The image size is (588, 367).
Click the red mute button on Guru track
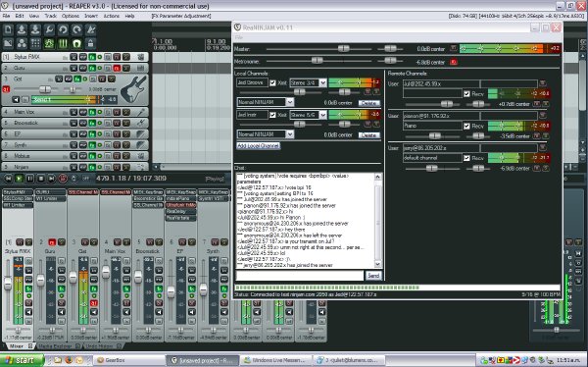point(117,68)
